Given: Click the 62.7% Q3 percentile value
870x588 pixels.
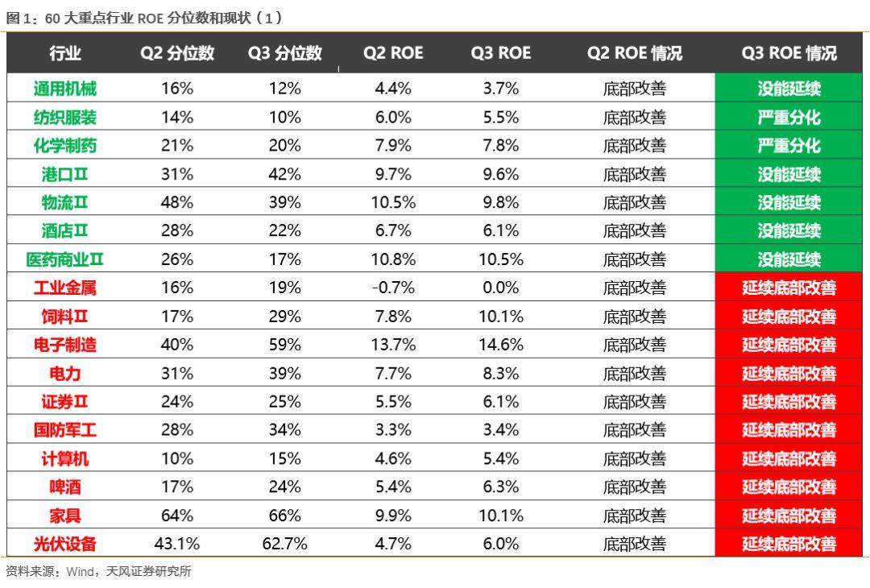Looking at the screenshot, I should pyautogui.click(x=285, y=544).
